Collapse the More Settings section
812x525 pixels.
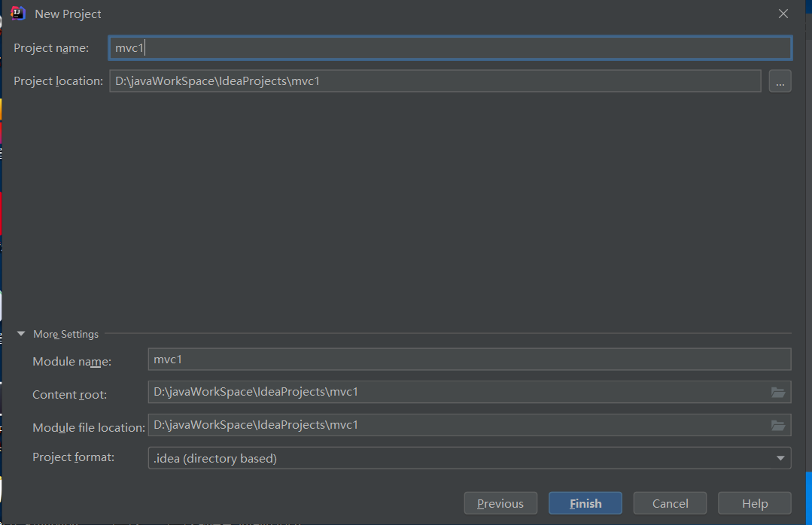21,334
